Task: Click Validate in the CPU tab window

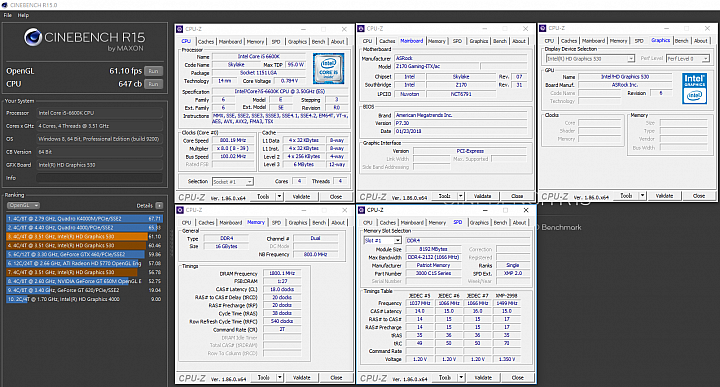Action: 301,197
